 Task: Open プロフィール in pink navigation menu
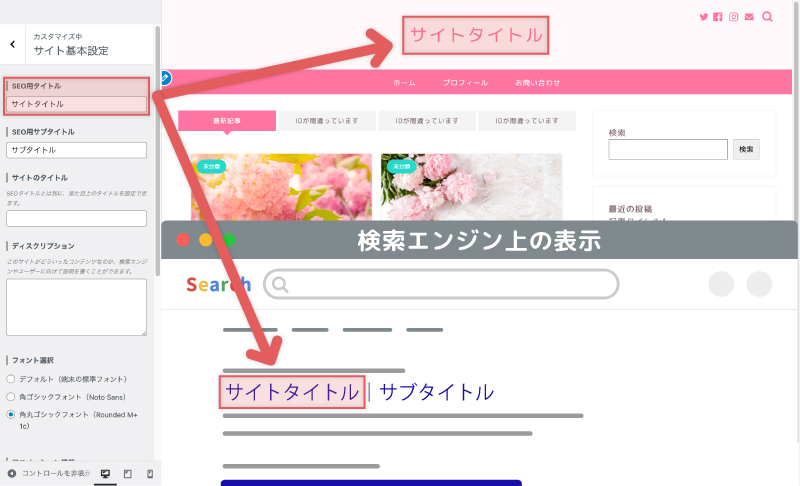[x=465, y=83]
